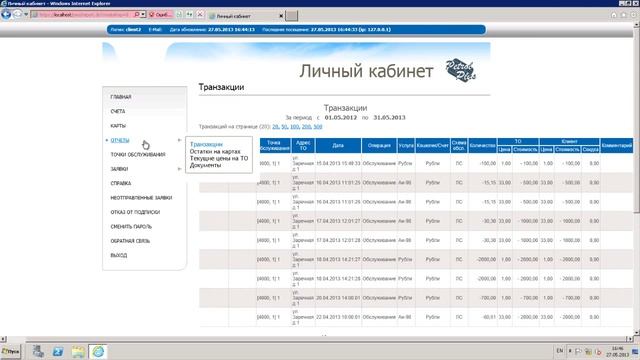
Task: Click the browser Home icon
Action: pyautogui.click(x=613, y=15)
